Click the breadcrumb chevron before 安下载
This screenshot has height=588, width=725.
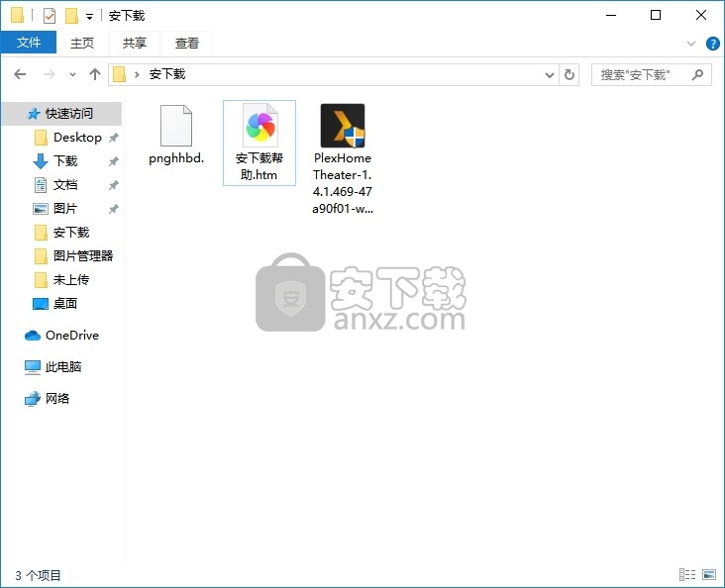[137, 74]
